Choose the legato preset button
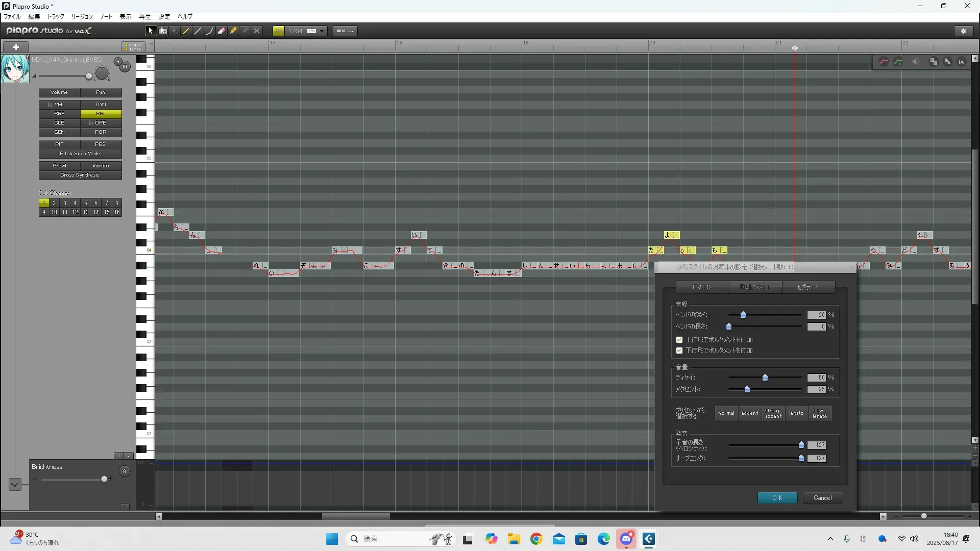 (x=796, y=413)
